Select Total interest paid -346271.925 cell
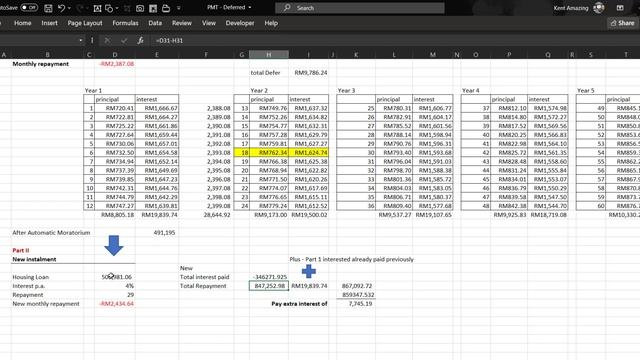This screenshot has width=640, height=360. click(269, 277)
